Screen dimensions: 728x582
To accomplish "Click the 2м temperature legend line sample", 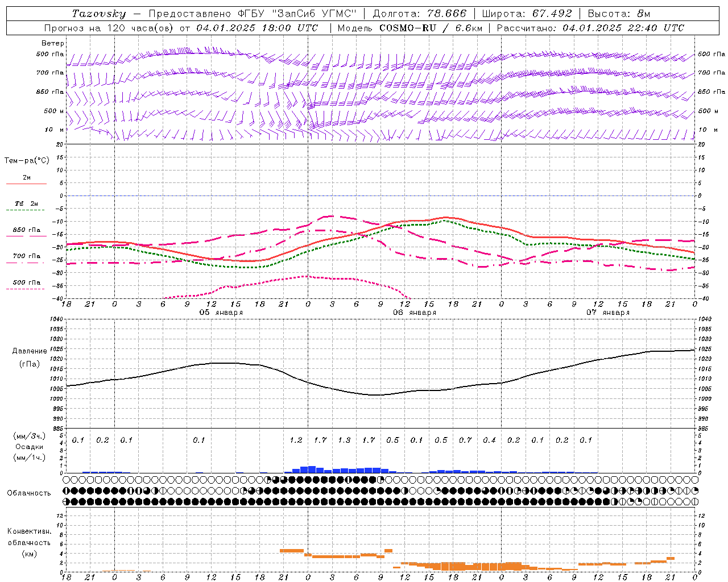I will pos(26,184).
